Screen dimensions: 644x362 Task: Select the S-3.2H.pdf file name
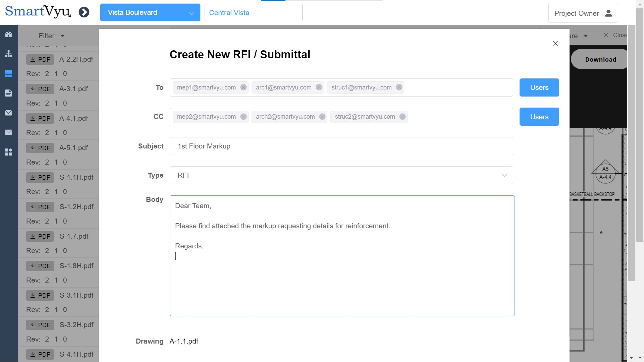coord(76,325)
